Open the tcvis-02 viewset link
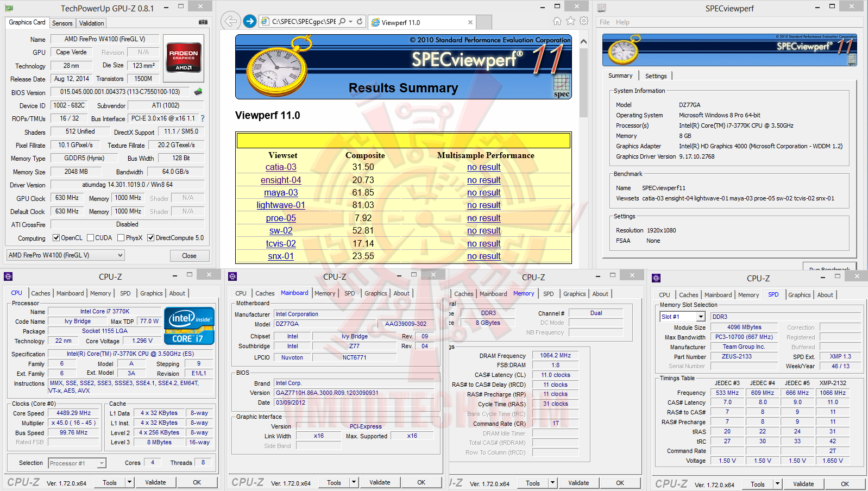Screen dimensions: 868x491 (281, 244)
